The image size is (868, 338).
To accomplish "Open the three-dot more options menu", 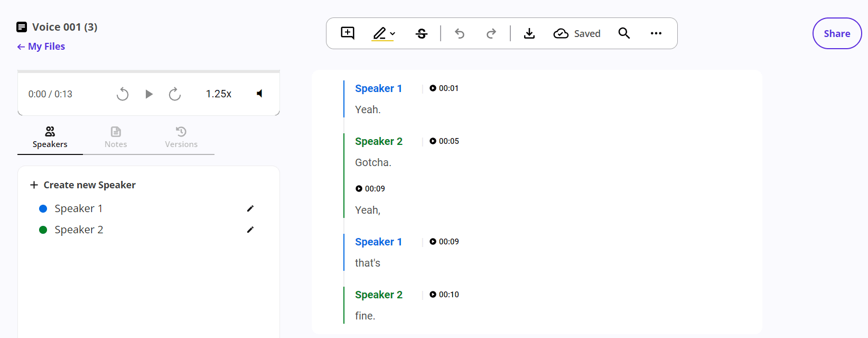I will click(x=656, y=33).
